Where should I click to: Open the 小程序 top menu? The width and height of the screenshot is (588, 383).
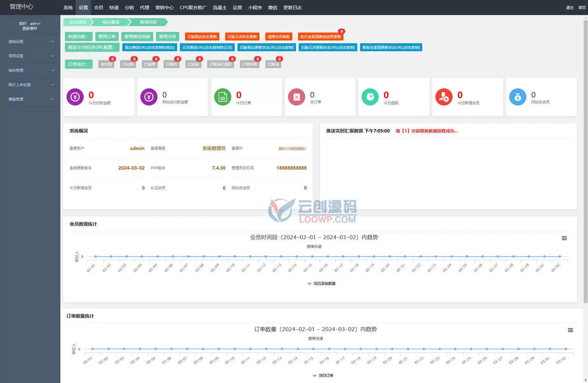pyautogui.click(x=255, y=7)
